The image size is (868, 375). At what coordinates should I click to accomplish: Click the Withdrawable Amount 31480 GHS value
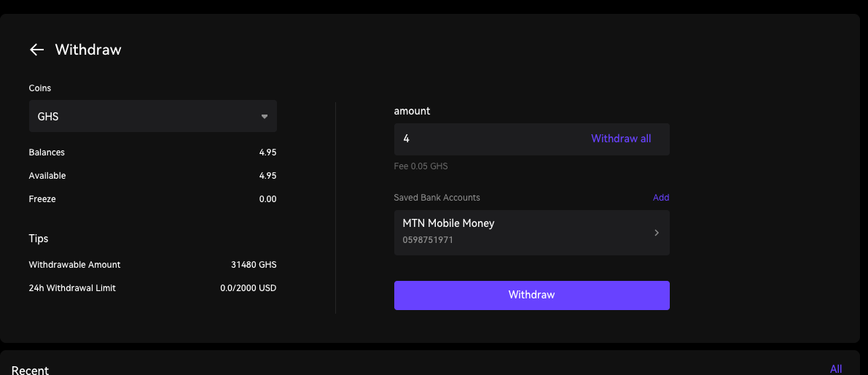(254, 265)
